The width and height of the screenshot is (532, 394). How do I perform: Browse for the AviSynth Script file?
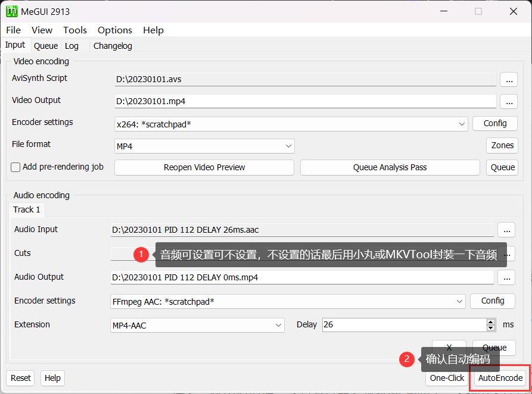pos(508,79)
